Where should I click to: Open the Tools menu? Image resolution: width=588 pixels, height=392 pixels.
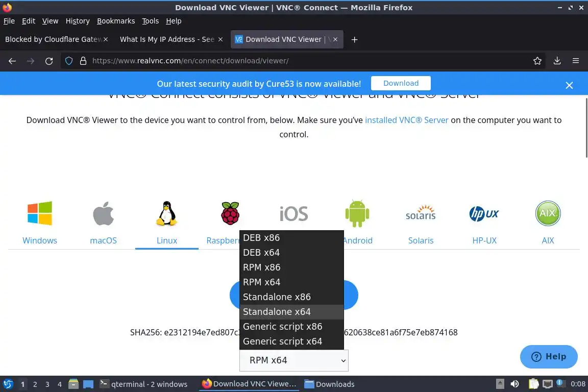pos(151,21)
